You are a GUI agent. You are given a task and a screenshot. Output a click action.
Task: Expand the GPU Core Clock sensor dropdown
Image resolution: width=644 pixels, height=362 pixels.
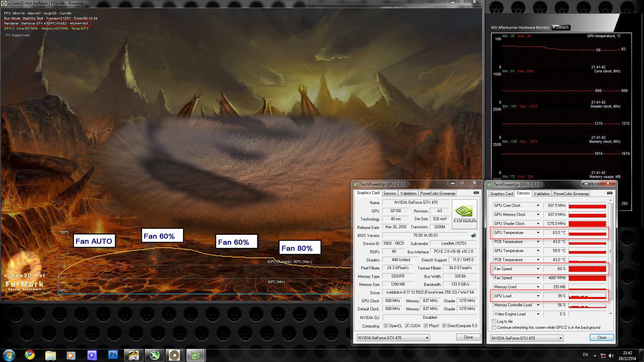point(538,205)
